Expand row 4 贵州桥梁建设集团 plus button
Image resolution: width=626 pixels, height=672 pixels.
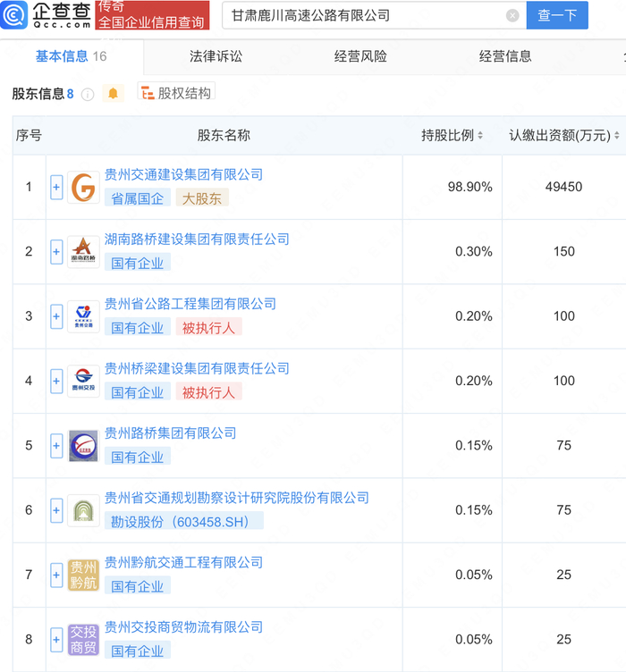56,381
